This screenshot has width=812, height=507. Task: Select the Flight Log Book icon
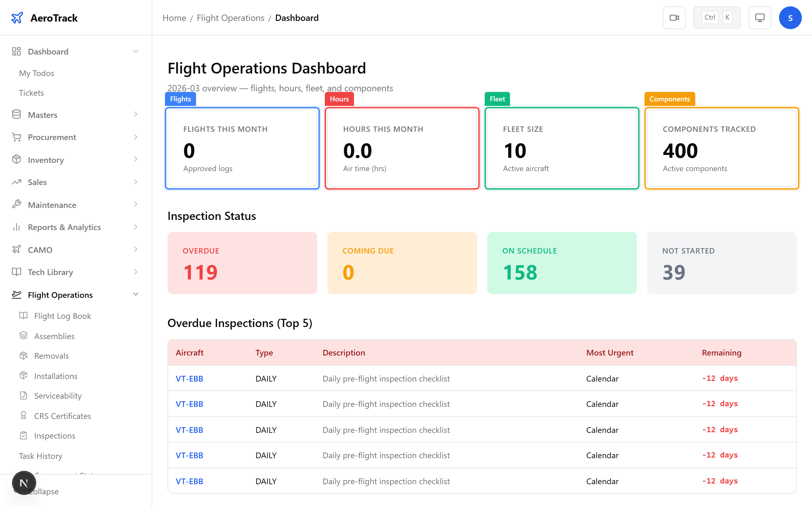point(23,316)
